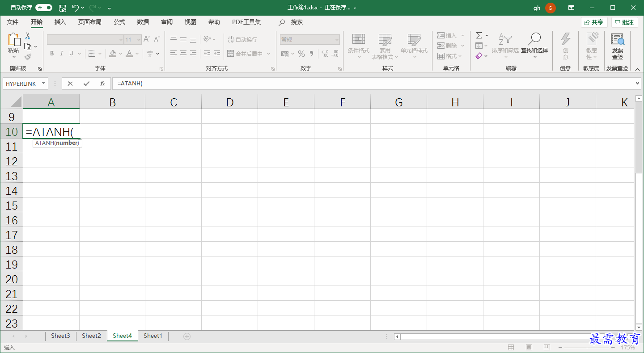Expand the formula bar chevron
Image resolution: width=644 pixels, height=353 pixels.
638,84
